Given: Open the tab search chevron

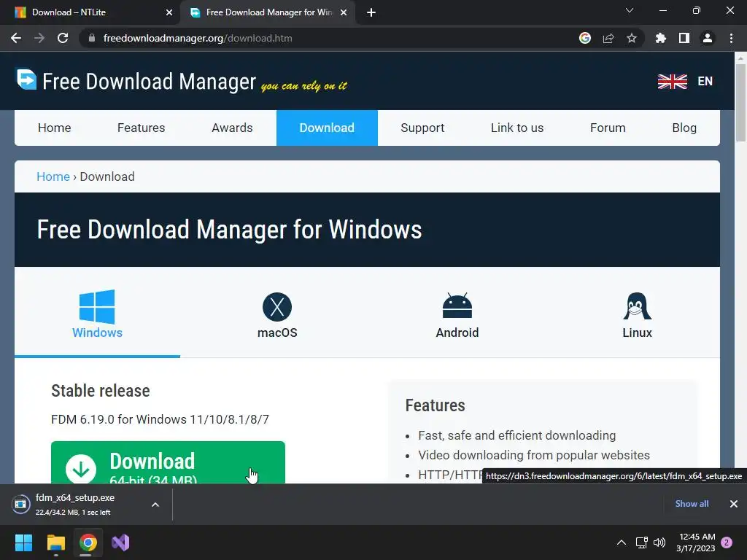Looking at the screenshot, I should [630, 10].
